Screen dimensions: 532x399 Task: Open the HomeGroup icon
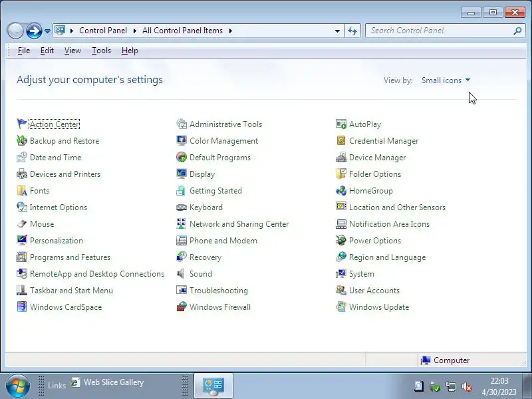(x=341, y=190)
